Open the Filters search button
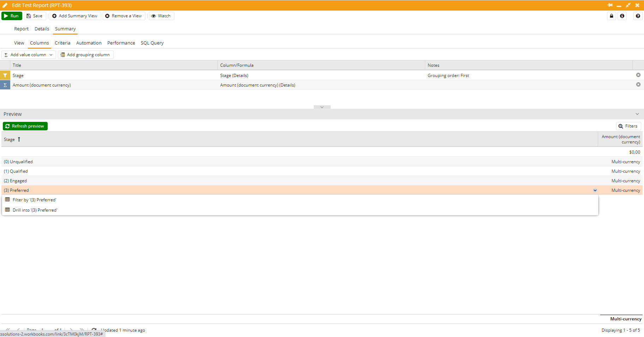 click(628, 126)
